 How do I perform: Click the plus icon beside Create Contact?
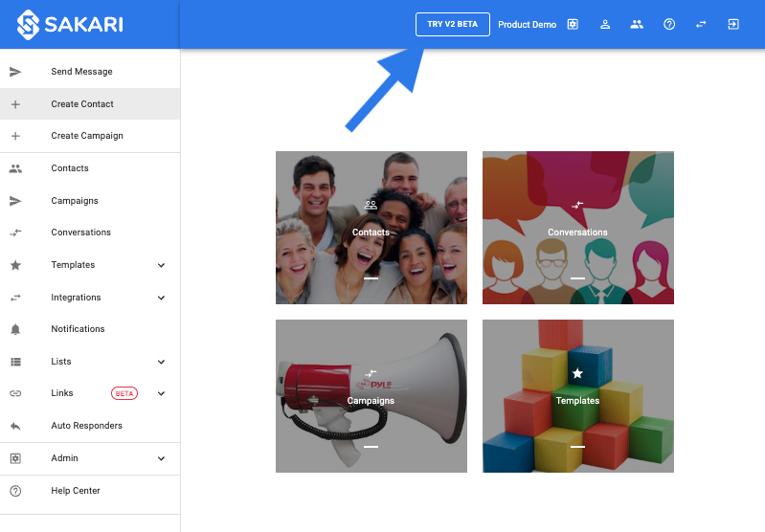(x=15, y=104)
